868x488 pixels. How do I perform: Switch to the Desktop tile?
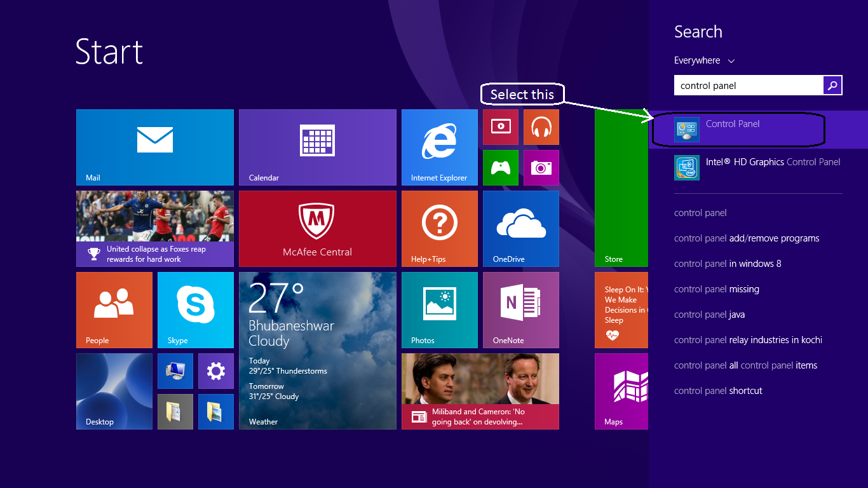114,391
